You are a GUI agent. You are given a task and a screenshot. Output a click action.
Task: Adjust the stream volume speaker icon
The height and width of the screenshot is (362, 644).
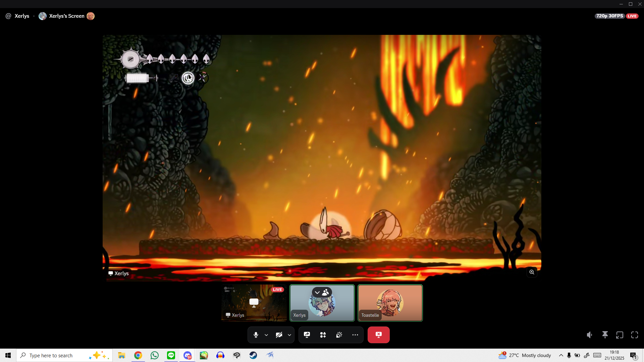point(589,335)
